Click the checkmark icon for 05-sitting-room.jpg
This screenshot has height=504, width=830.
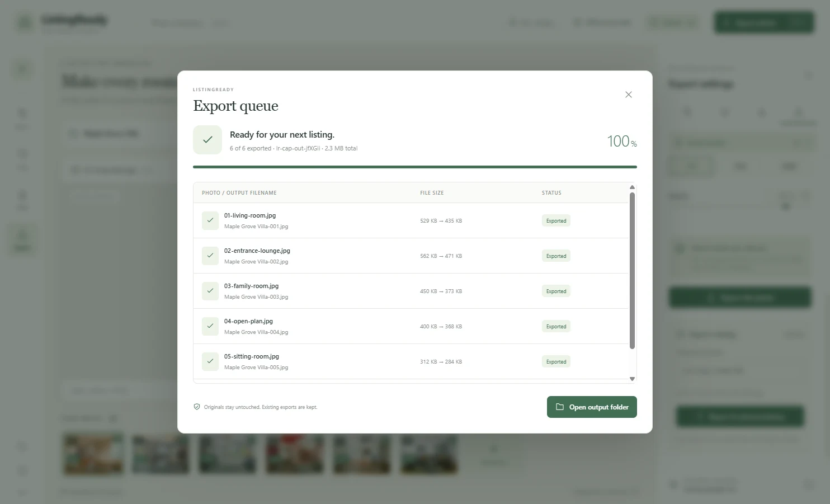210,361
